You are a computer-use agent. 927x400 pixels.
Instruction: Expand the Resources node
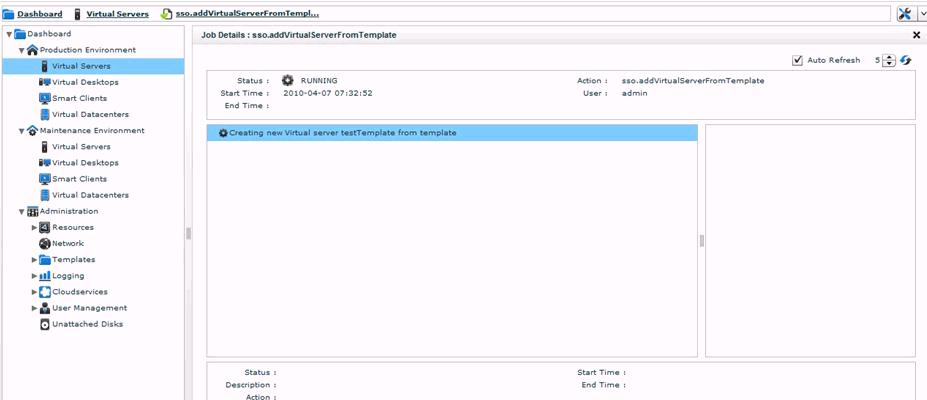34,227
